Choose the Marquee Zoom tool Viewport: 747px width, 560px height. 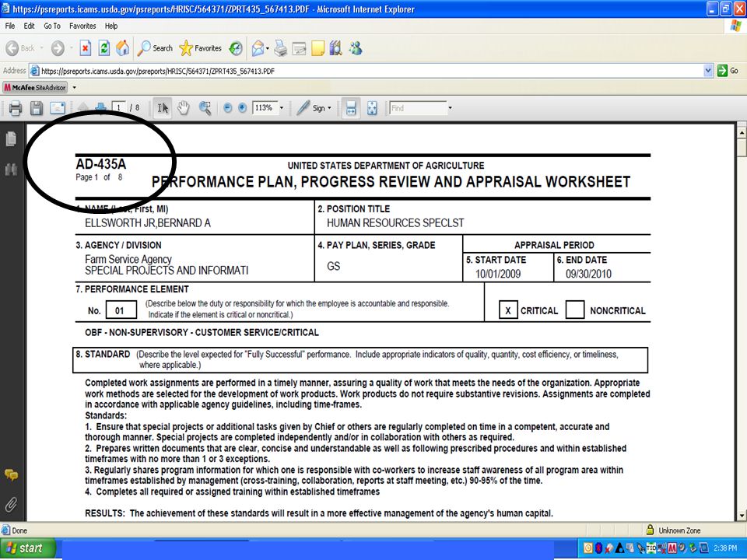tap(205, 108)
